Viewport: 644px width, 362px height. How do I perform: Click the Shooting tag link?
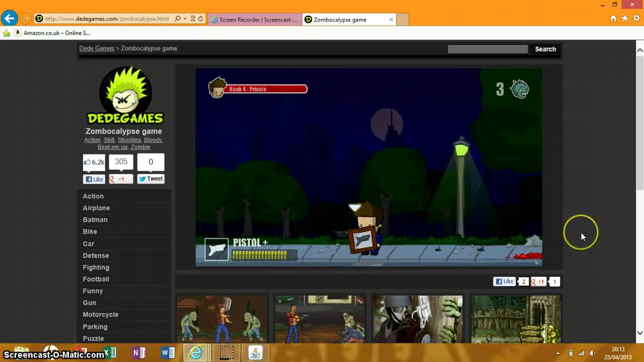[129, 140]
